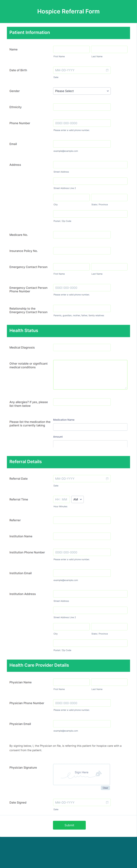Viewport: 137px width, 868px height.
Task: Focus the patient First Name field
Action: pos(71,50)
